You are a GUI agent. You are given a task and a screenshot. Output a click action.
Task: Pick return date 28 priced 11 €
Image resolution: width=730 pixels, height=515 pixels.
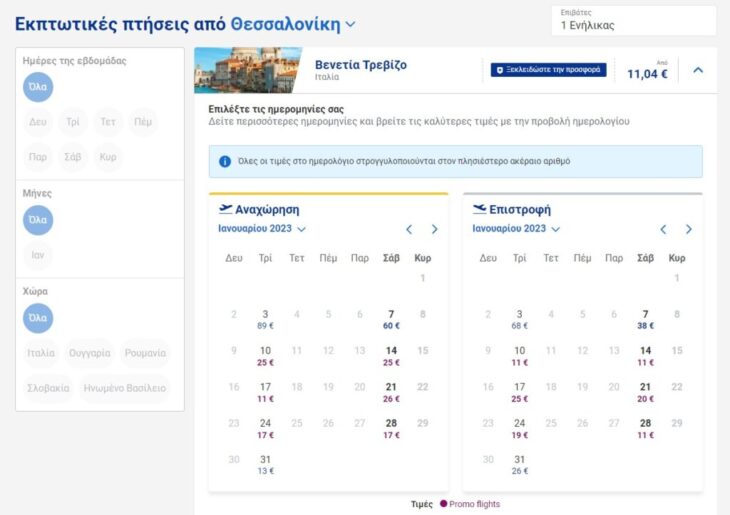[x=646, y=428]
